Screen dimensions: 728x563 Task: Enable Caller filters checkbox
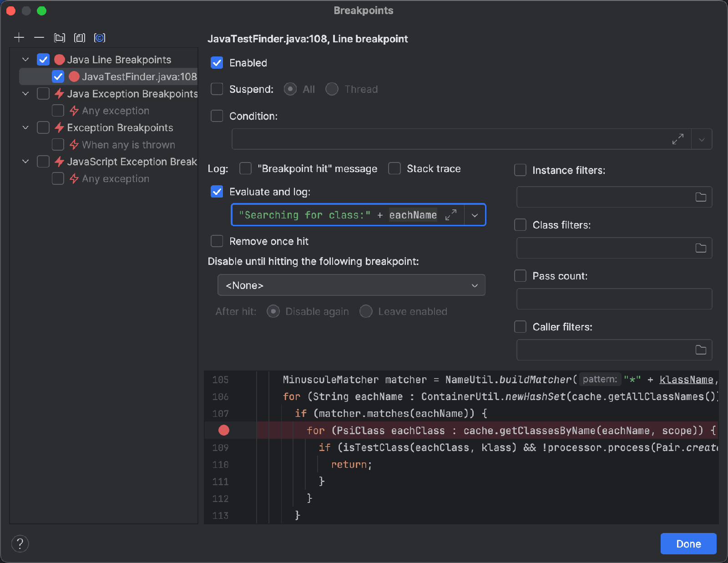click(x=520, y=327)
